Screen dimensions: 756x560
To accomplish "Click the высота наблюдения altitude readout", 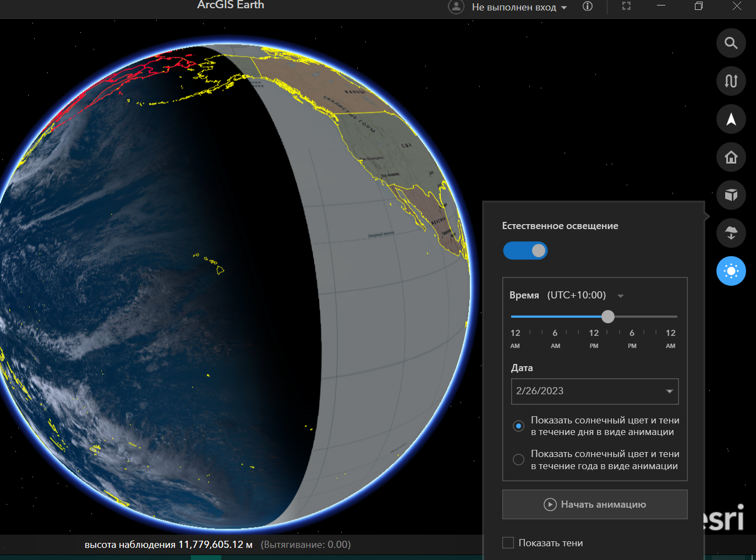I will tap(168, 545).
